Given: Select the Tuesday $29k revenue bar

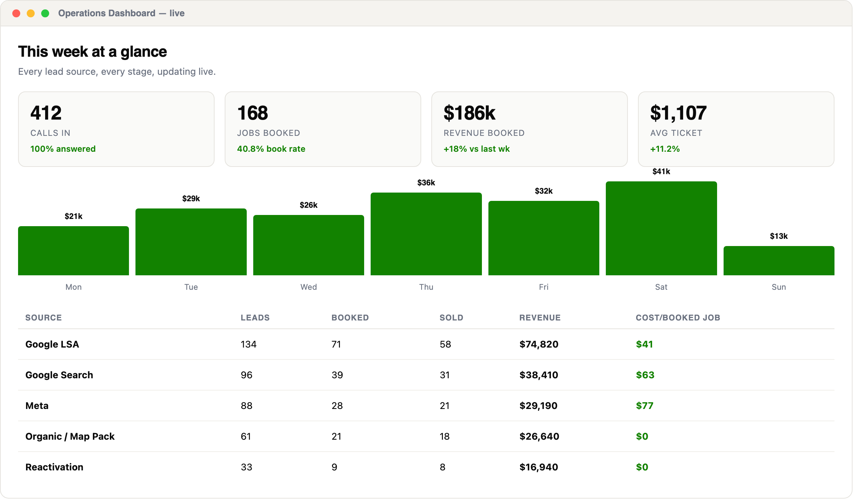Looking at the screenshot, I should (191, 242).
